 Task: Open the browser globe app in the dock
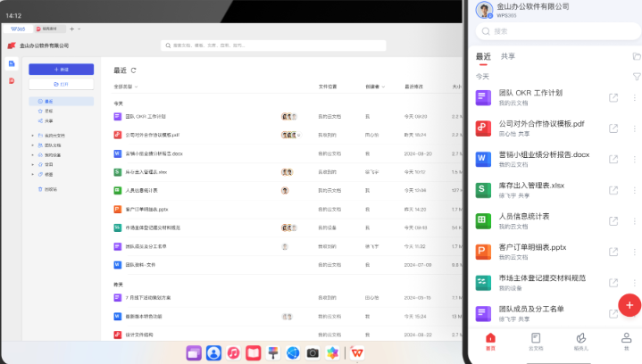[293, 352]
